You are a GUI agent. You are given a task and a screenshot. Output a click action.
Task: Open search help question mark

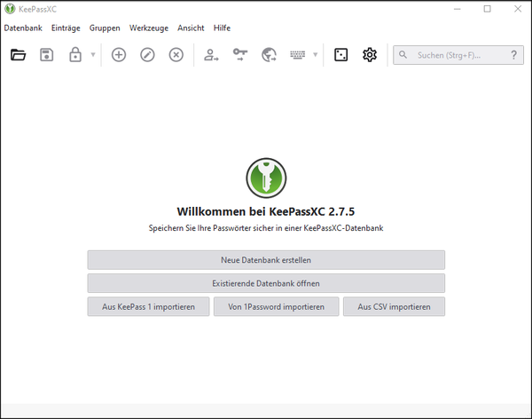coord(513,55)
